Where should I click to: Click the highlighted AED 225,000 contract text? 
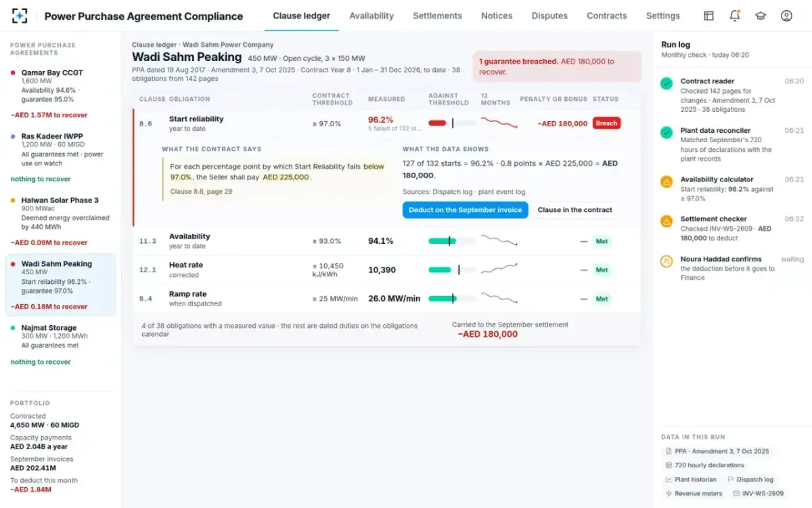[286, 177]
